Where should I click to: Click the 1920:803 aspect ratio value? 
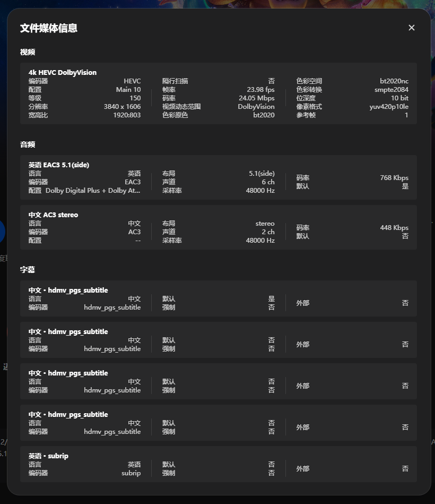click(127, 115)
